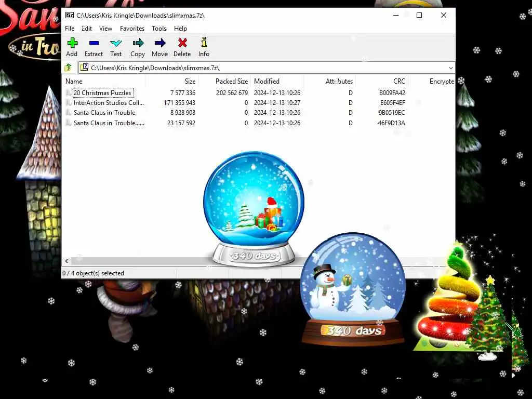
Task: Open the Tools menu
Action: tap(159, 29)
